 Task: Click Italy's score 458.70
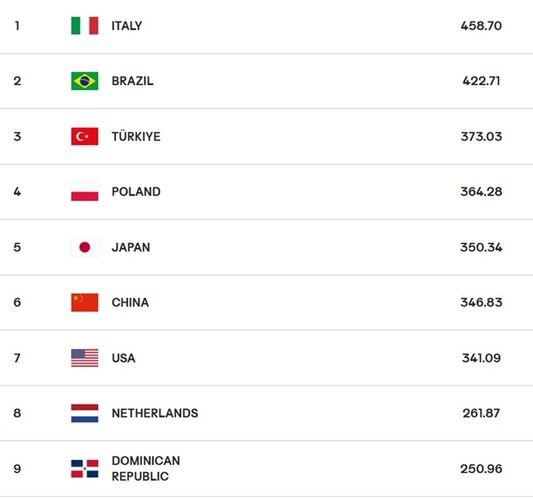click(x=481, y=26)
